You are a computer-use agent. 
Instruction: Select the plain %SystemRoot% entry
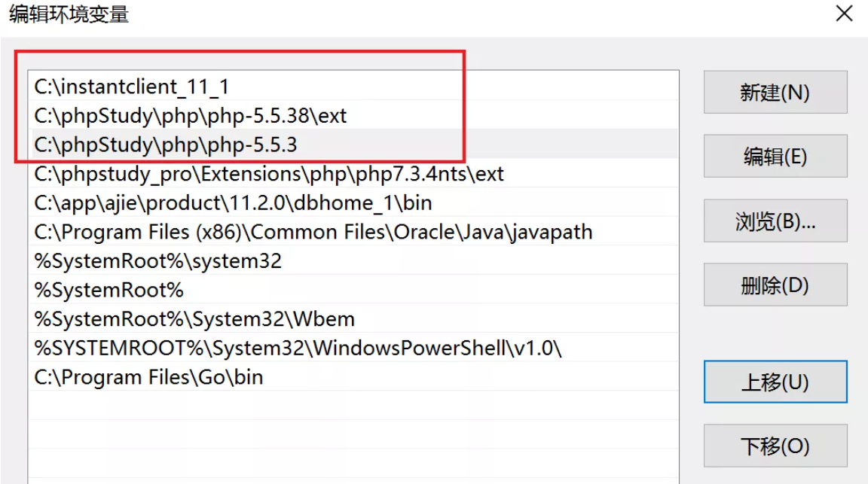(353, 289)
